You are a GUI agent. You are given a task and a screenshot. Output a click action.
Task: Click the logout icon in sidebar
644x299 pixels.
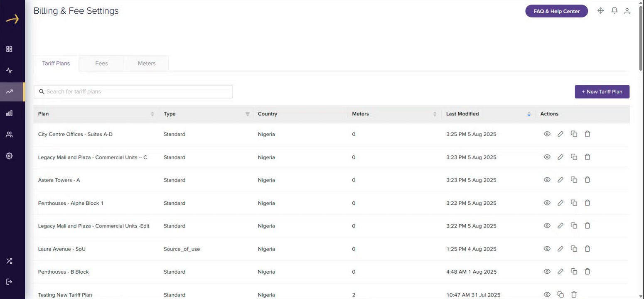(9, 282)
